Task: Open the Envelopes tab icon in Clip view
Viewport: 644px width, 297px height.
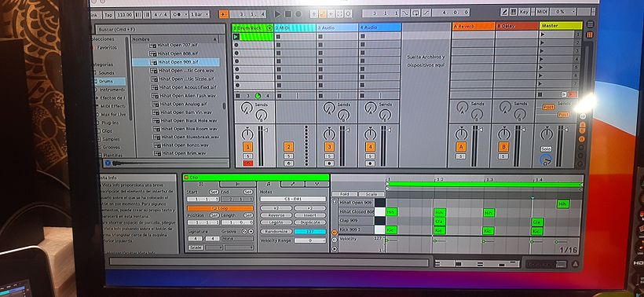Action: click(x=292, y=184)
